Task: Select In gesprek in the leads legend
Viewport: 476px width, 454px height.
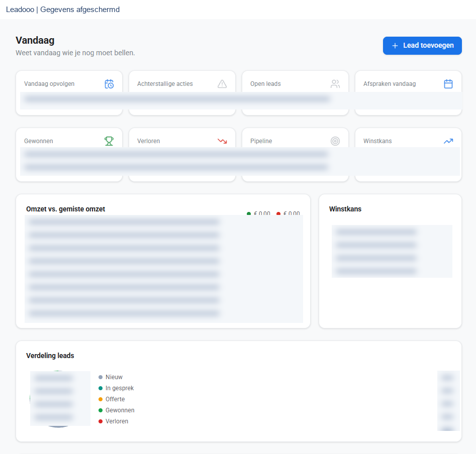Action: point(119,388)
